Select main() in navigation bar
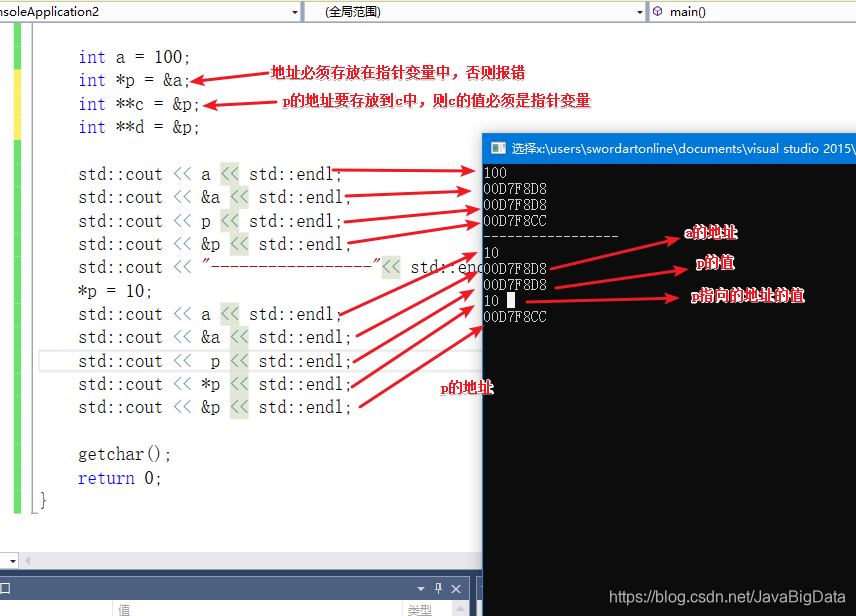The width and height of the screenshot is (856, 616). click(x=687, y=12)
